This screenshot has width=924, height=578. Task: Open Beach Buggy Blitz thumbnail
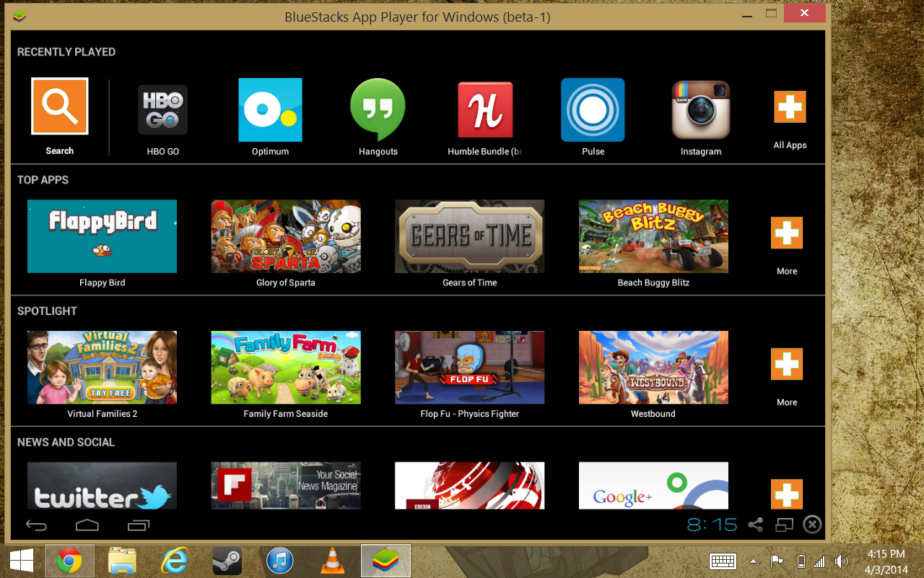click(x=653, y=236)
